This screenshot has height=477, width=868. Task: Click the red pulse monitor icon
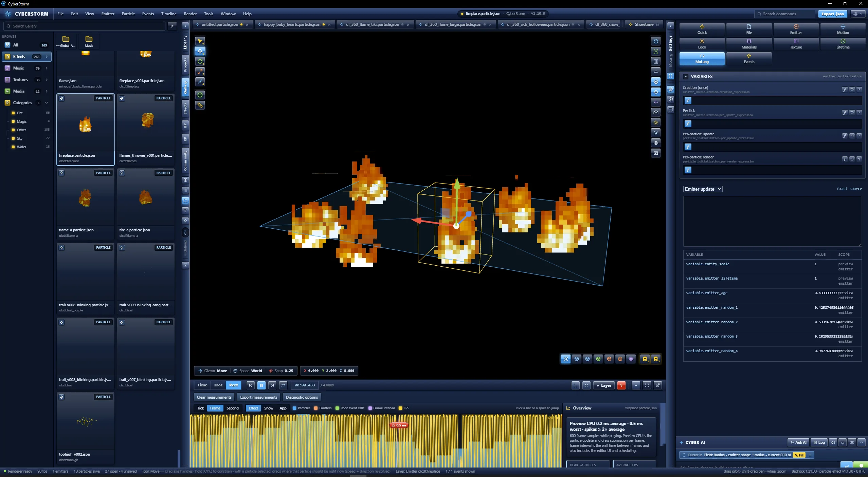621,385
